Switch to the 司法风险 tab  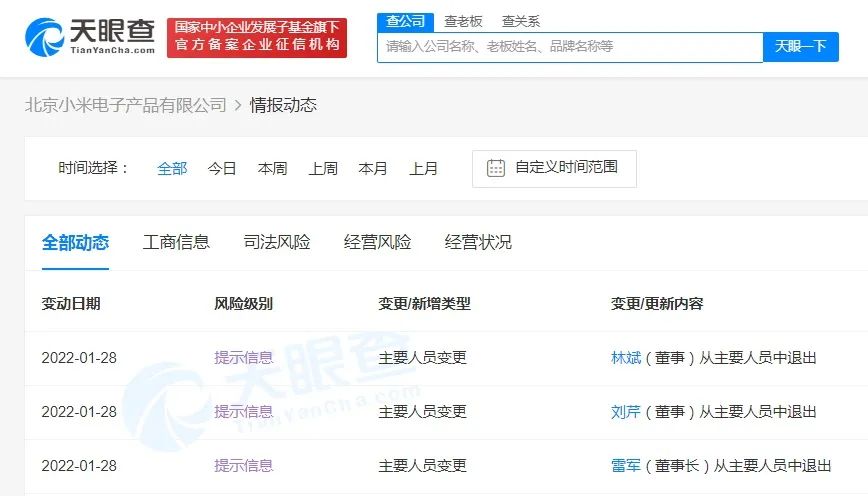pos(277,242)
